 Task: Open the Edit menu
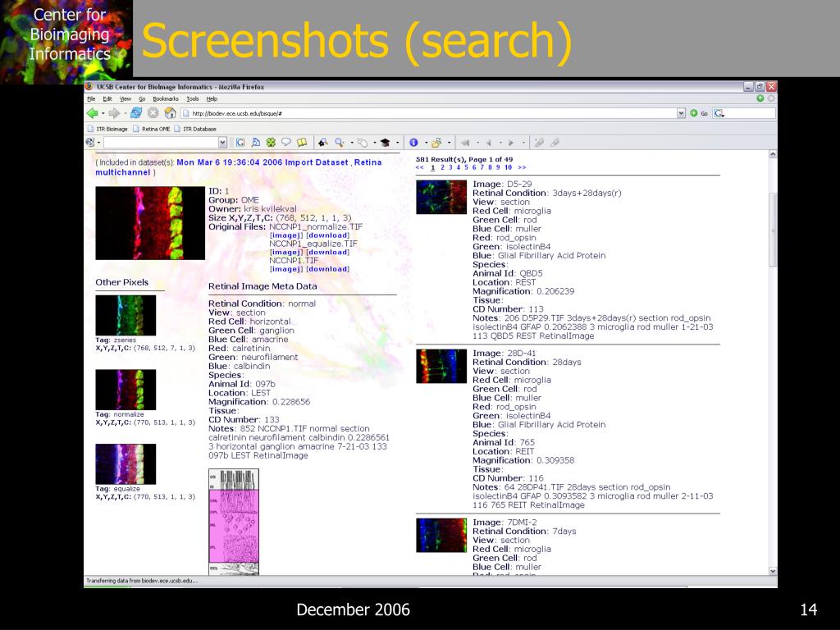coord(107,99)
